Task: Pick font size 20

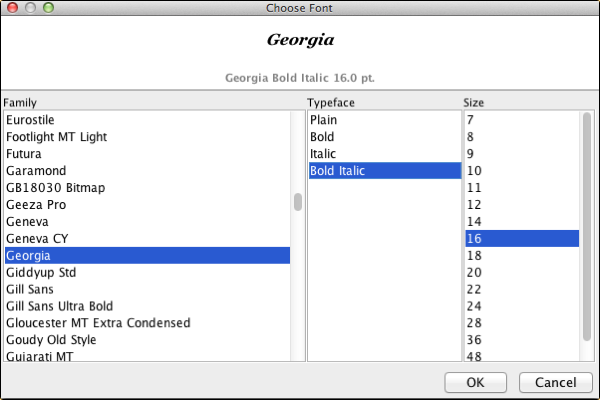Action: coord(522,272)
